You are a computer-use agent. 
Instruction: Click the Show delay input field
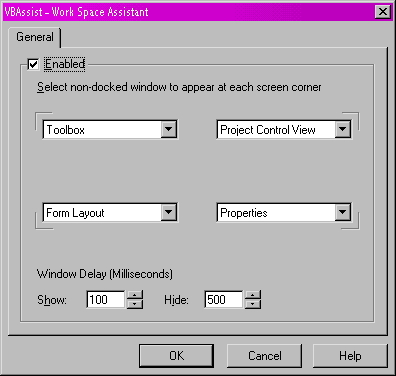tap(106, 299)
